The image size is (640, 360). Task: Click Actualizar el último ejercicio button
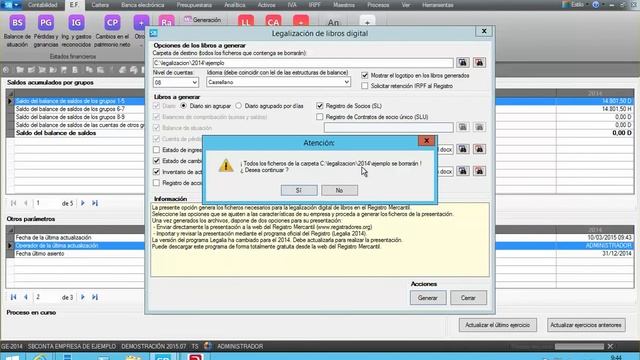[x=498, y=325]
